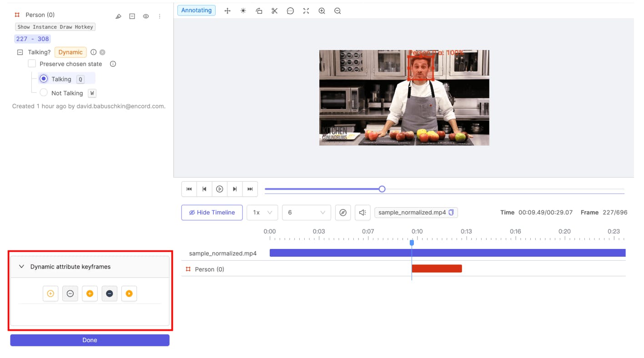Select the zoom-in magnifier tool
This screenshot has height=358, width=644.
click(322, 10)
